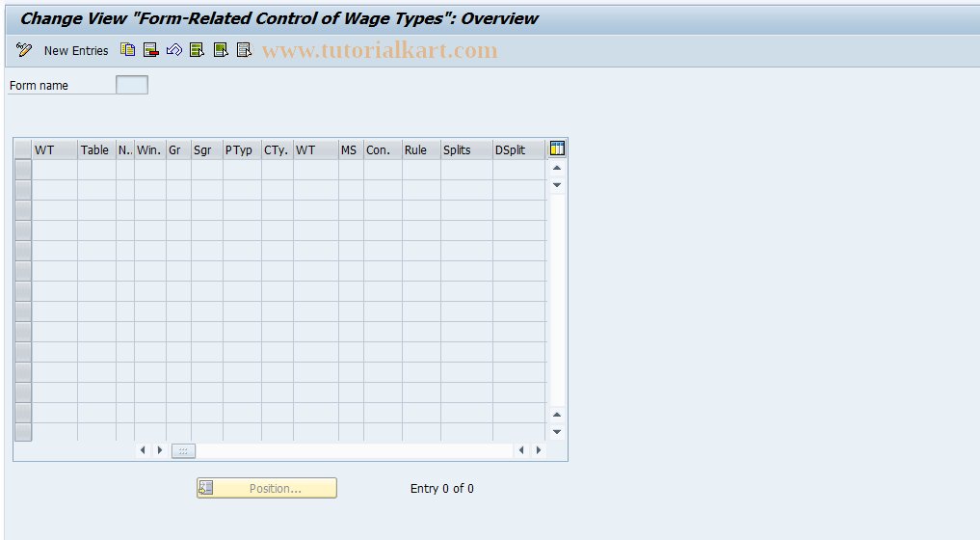Screen dimensions: 980x540
Task: Click the Delete entry icon
Action: click(150, 50)
